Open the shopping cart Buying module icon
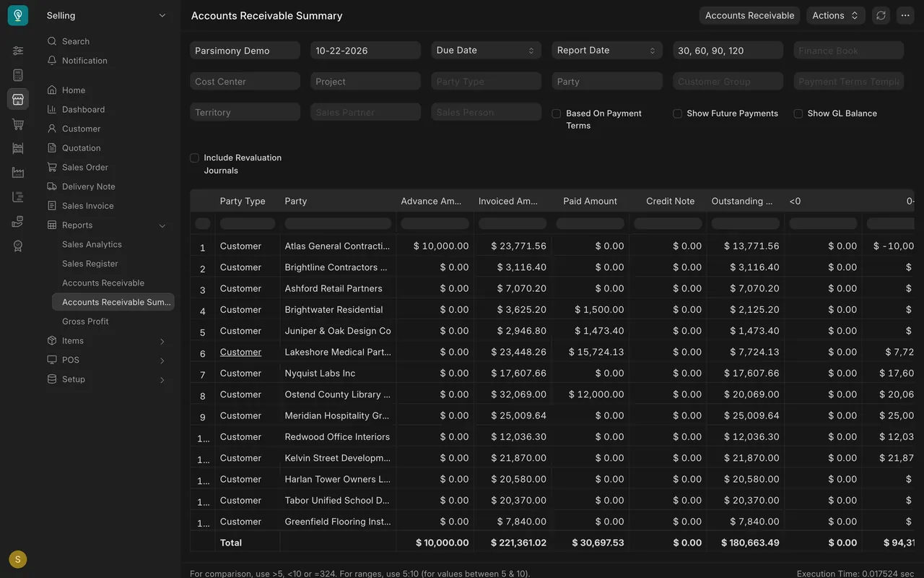This screenshot has width=924, height=578. (18, 124)
